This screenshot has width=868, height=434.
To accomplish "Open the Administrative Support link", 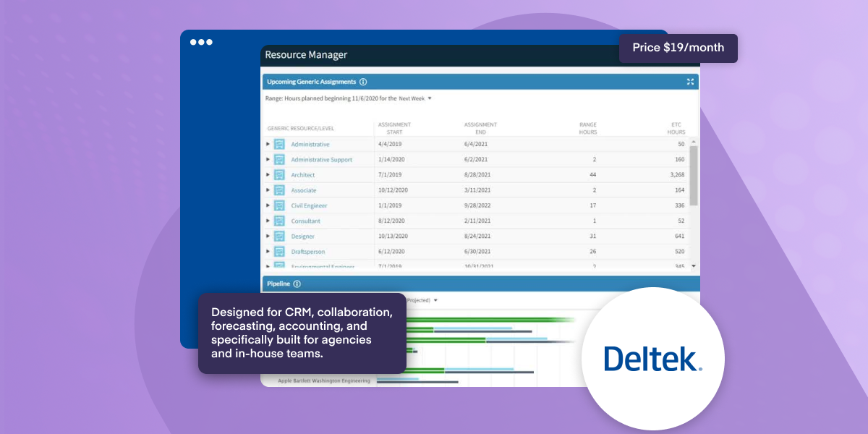I will pyautogui.click(x=322, y=160).
